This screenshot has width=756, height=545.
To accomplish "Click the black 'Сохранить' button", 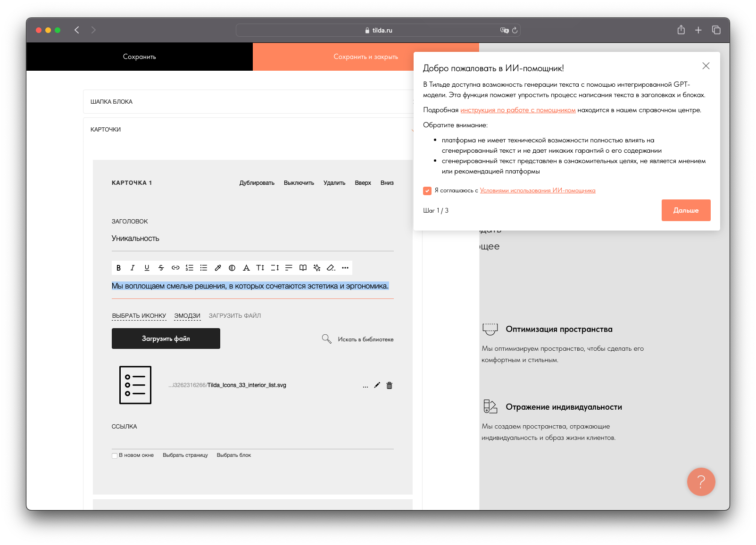I will pos(140,57).
